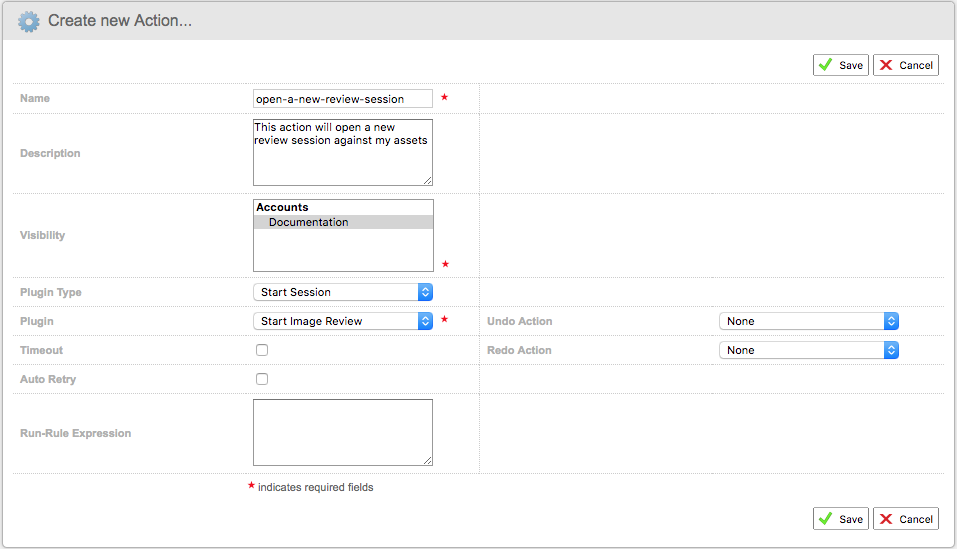Click the green checkmark on bottom Save

(x=825, y=518)
